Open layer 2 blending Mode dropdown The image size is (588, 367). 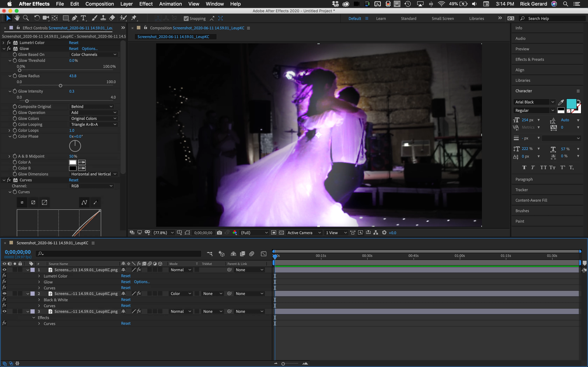(181, 293)
